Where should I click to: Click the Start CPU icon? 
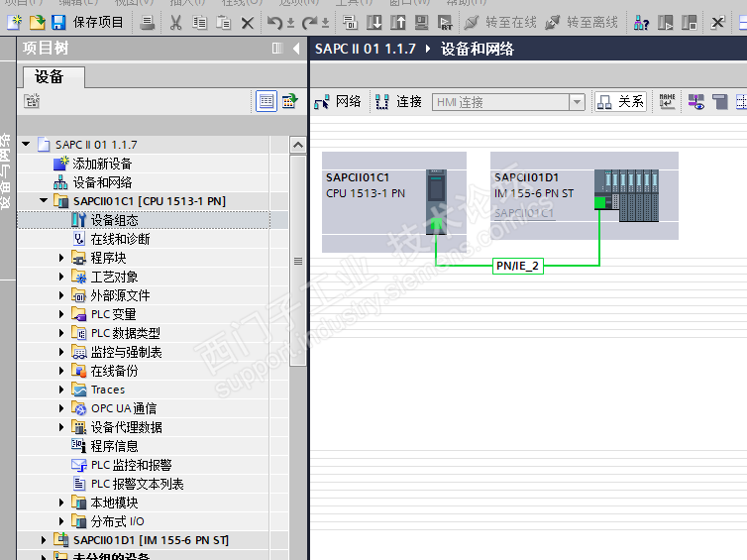pyautogui.click(x=666, y=23)
